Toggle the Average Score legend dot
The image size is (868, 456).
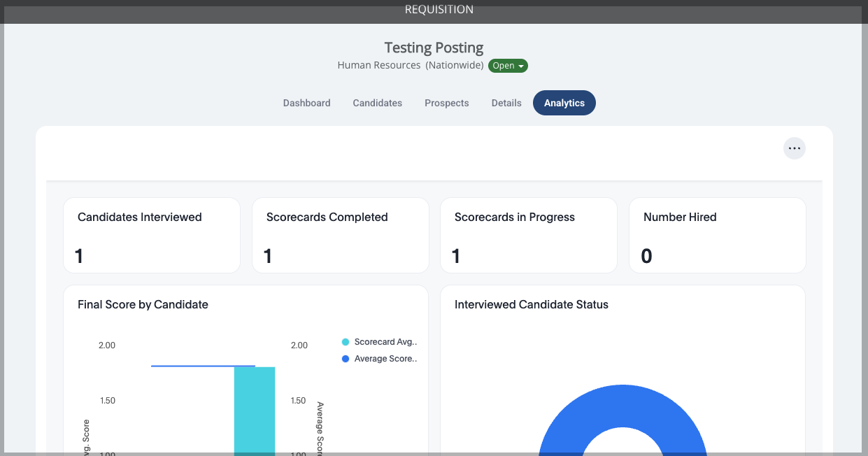pos(346,359)
